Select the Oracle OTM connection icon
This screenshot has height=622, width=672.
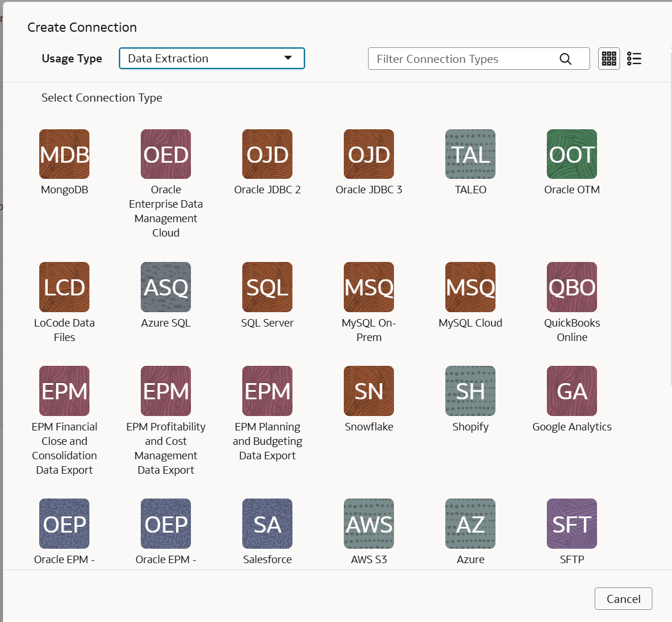pos(572,154)
